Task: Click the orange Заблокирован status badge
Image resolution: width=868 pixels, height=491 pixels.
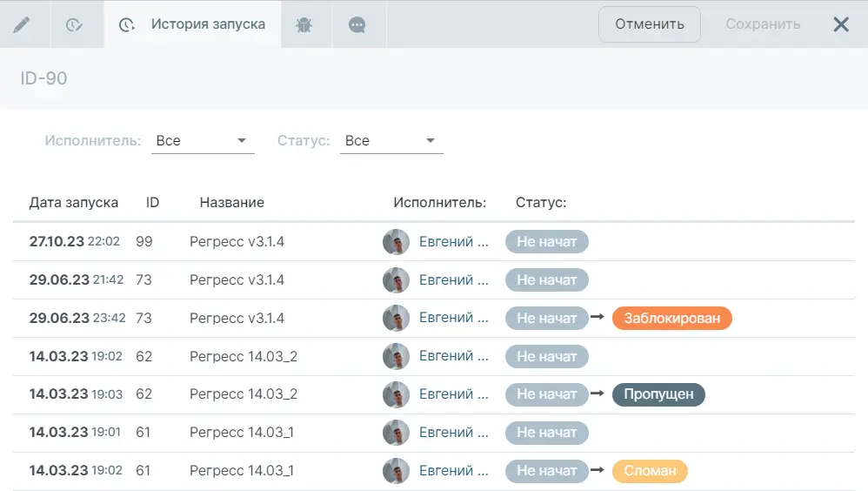Action: (x=671, y=319)
